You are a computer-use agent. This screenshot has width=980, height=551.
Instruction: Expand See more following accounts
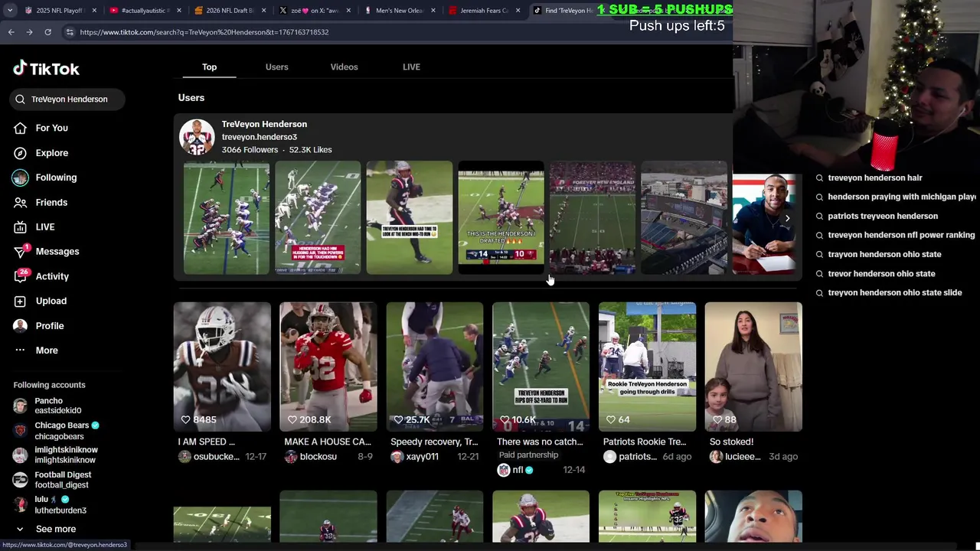(47, 529)
